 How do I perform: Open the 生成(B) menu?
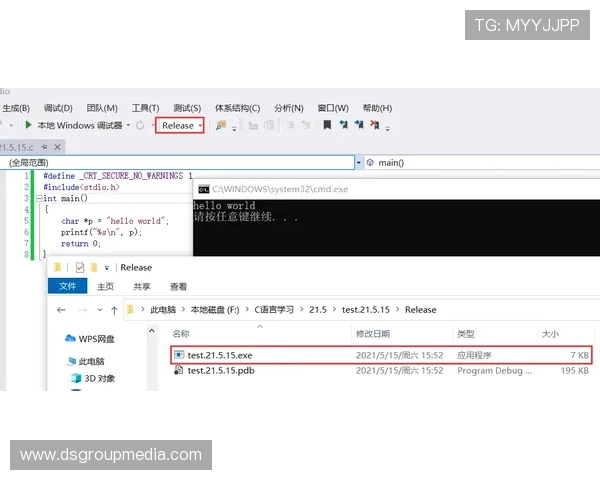16,108
